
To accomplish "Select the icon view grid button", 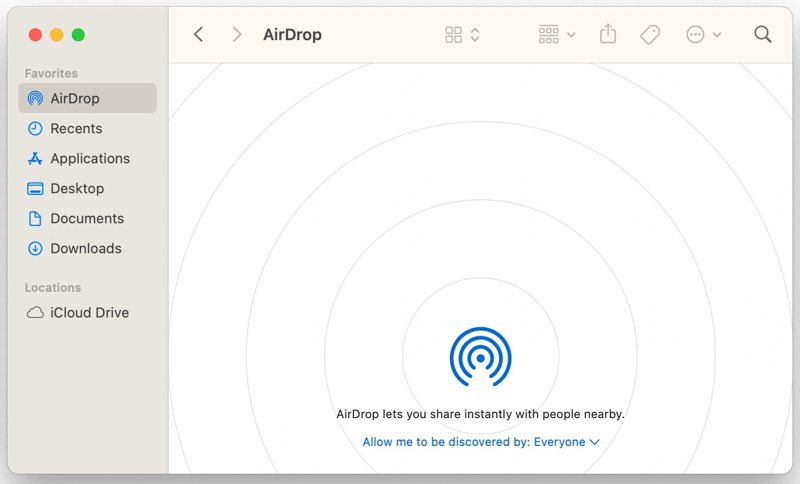I will coord(454,35).
